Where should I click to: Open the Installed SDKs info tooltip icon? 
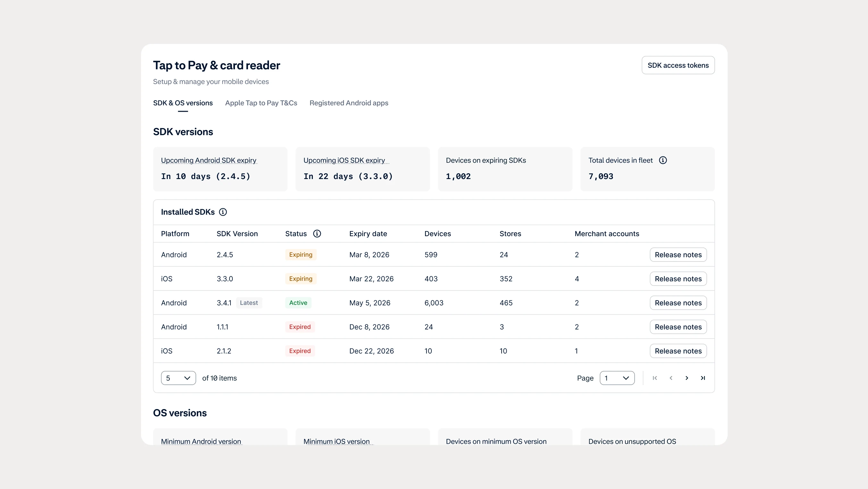click(x=223, y=212)
